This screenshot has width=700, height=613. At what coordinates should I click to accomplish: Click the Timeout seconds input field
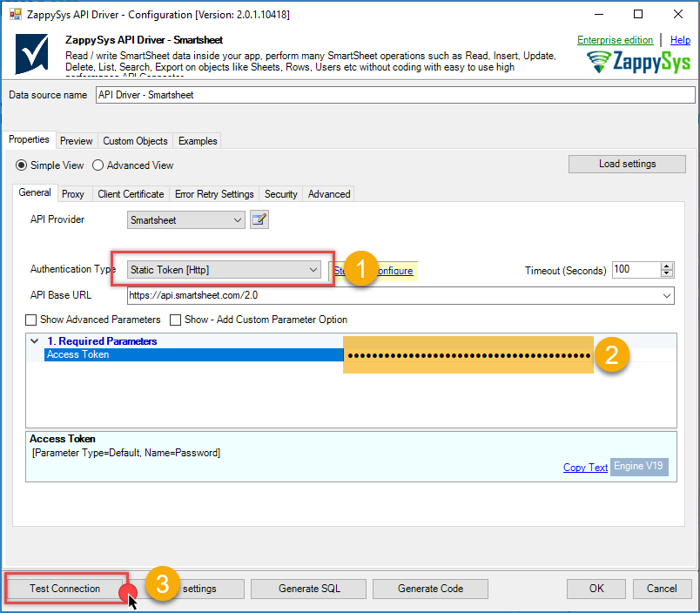coord(636,270)
